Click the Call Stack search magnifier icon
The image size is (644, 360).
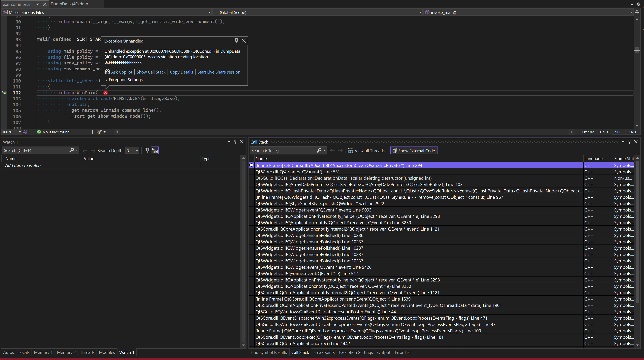pyautogui.click(x=319, y=150)
